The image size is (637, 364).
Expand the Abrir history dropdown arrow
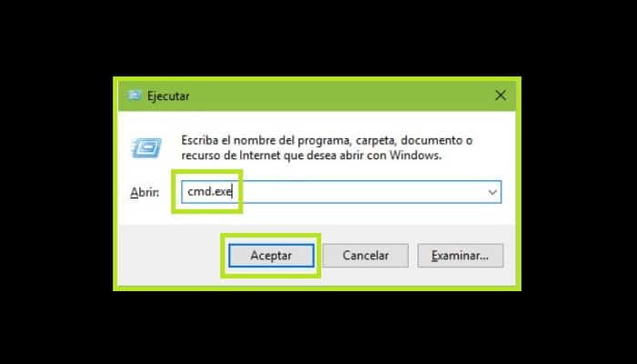492,192
